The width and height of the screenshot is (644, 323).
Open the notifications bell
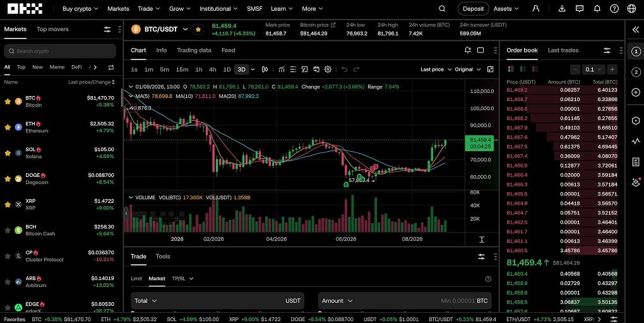tap(597, 9)
